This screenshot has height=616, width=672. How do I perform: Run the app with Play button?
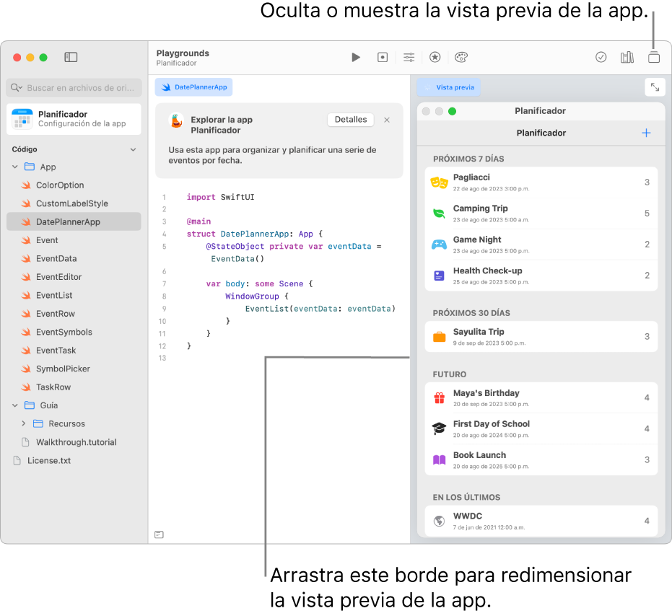(x=356, y=57)
